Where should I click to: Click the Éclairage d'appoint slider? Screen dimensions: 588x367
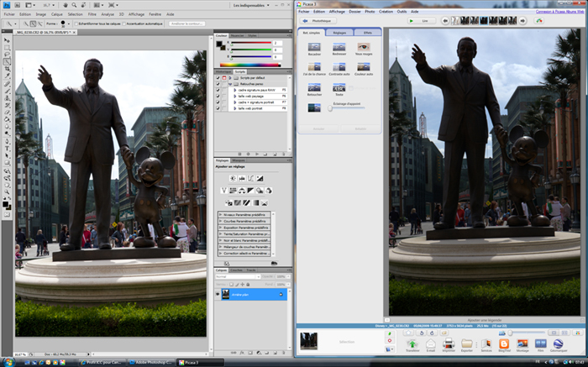(348, 108)
